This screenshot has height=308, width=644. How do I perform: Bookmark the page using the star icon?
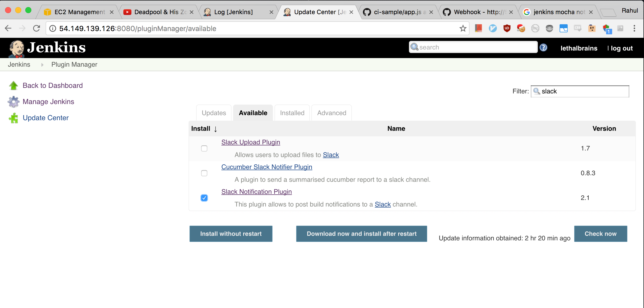(x=463, y=28)
